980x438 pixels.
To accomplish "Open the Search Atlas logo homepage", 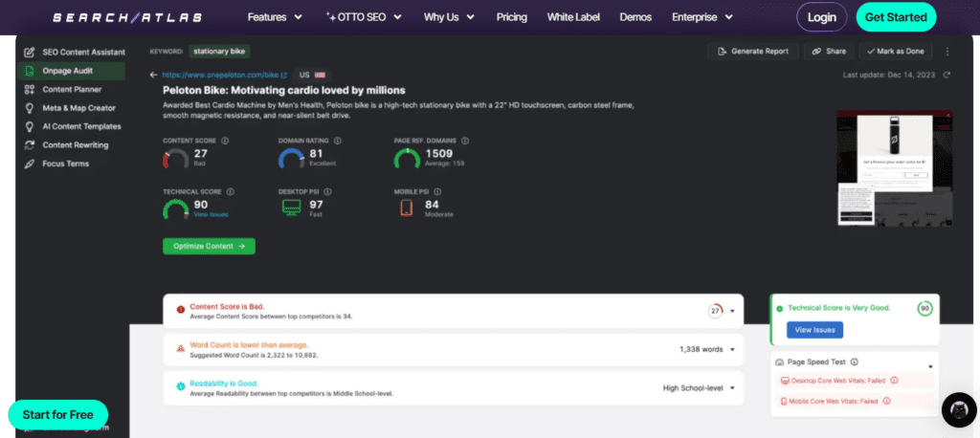I will [127, 17].
